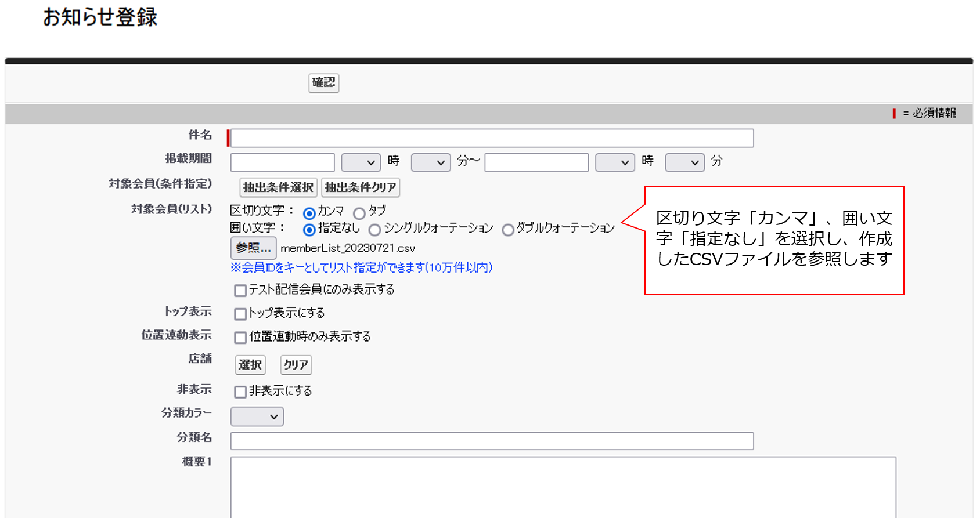Screen dimensions: 980x518
Task: Click the 抽出条件クリア button
Action: pos(361,187)
